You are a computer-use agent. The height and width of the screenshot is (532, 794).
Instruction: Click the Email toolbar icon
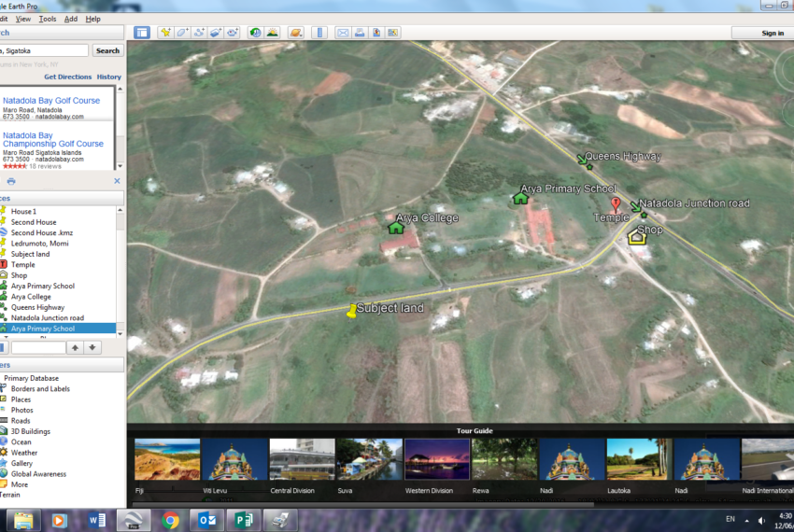343,33
